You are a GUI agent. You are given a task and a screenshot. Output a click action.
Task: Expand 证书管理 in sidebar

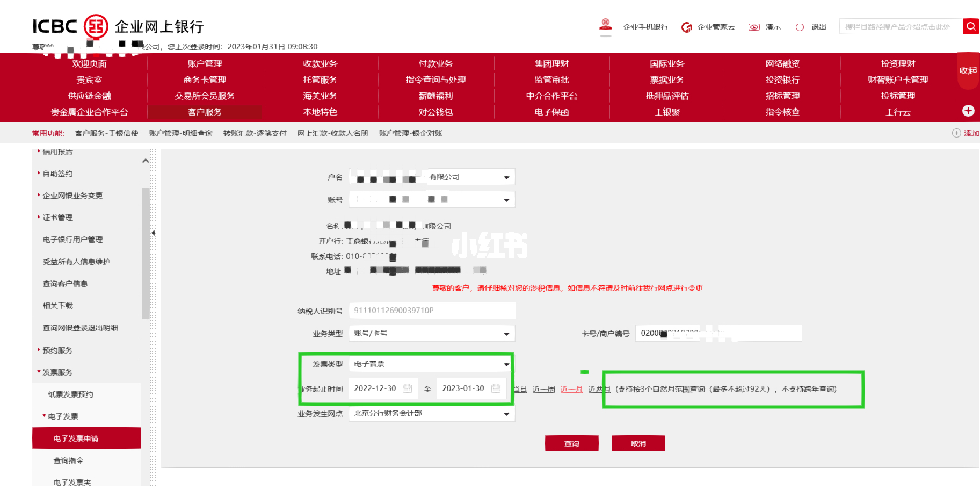point(57,218)
